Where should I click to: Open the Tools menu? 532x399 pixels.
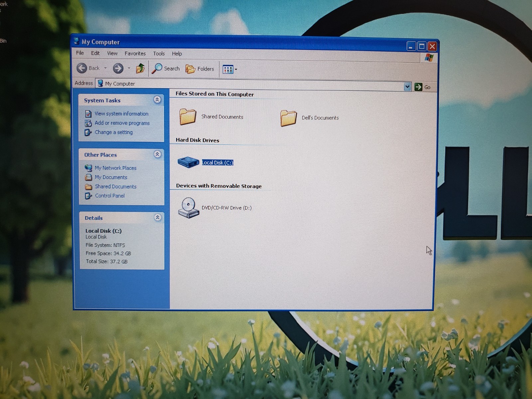click(159, 54)
